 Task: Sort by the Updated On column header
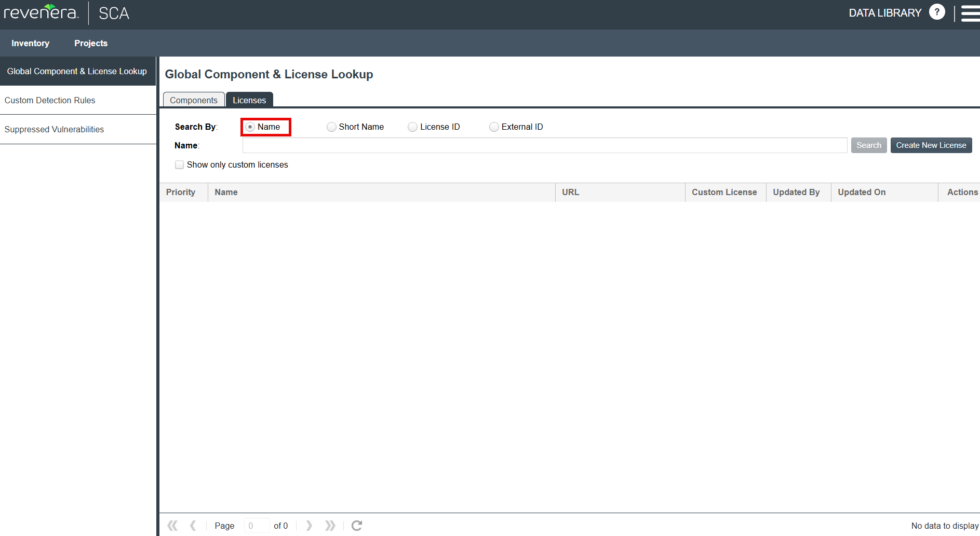coord(862,192)
